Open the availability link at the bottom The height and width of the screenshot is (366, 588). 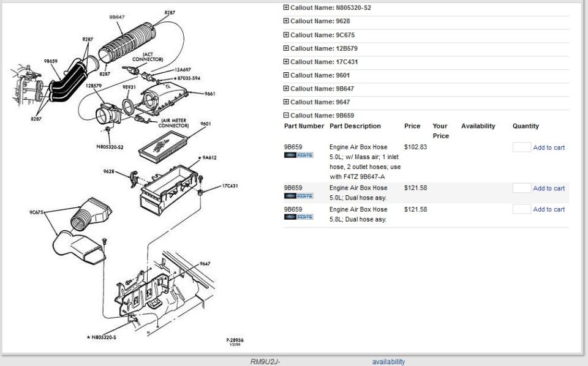tap(388, 362)
